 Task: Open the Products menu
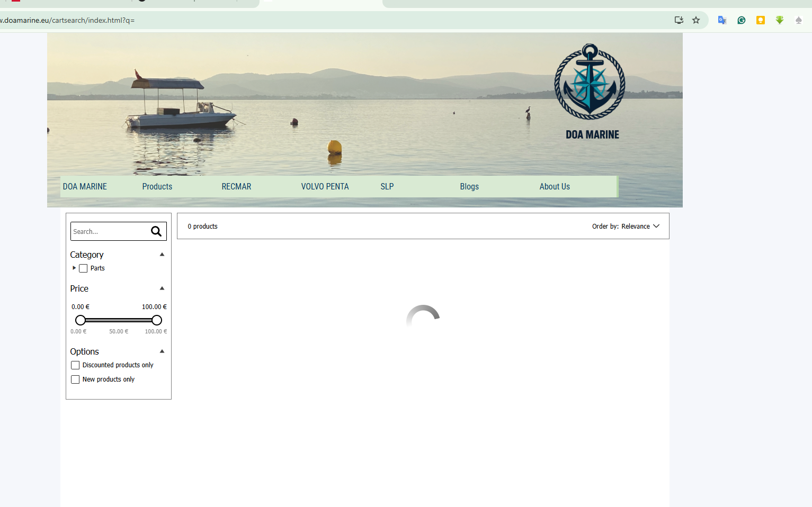[157, 187]
